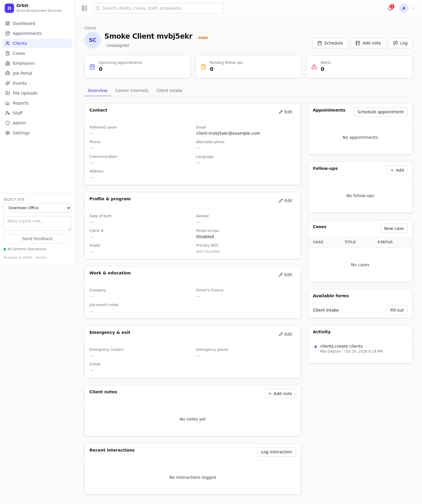The height and width of the screenshot is (504, 422).
Task: Focus the global search field
Action: (x=158, y=8)
